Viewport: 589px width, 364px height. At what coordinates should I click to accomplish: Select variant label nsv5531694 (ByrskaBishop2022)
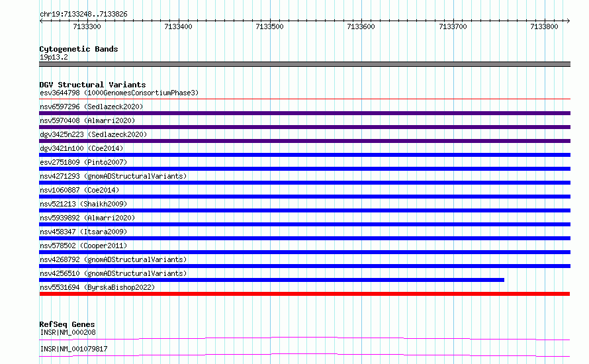coord(97,287)
